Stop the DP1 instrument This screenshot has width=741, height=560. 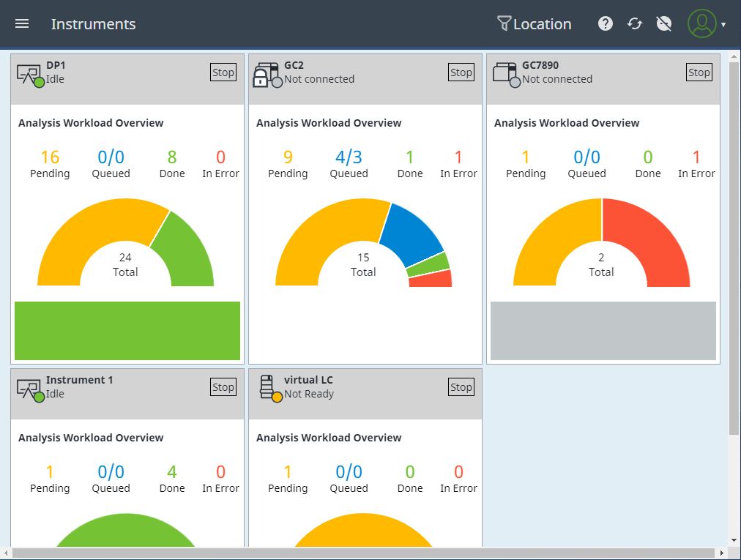tap(223, 72)
